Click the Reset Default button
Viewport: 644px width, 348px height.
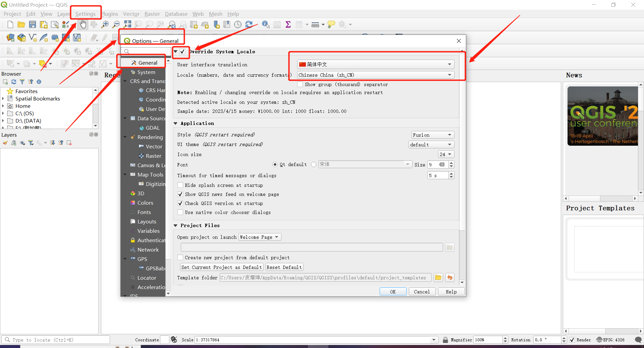(x=284, y=267)
